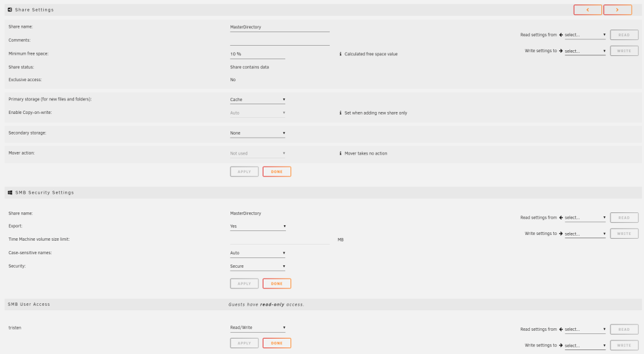This screenshot has height=354, width=644.
Task: Click APPLY under SMB User Access
Action: click(244, 343)
